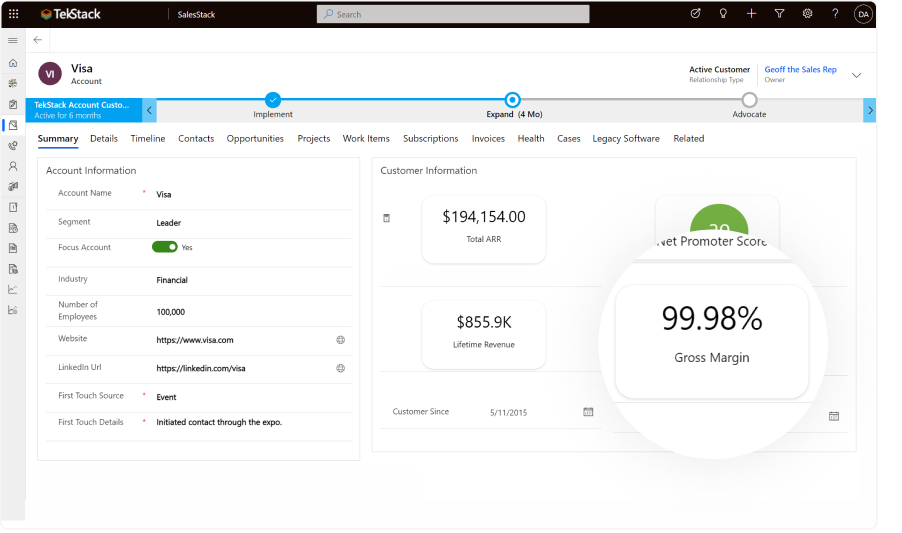This screenshot has width=902, height=533.
Task: Click the lock icon beside Total ARR
Action: pyautogui.click(x=387, y=218)
